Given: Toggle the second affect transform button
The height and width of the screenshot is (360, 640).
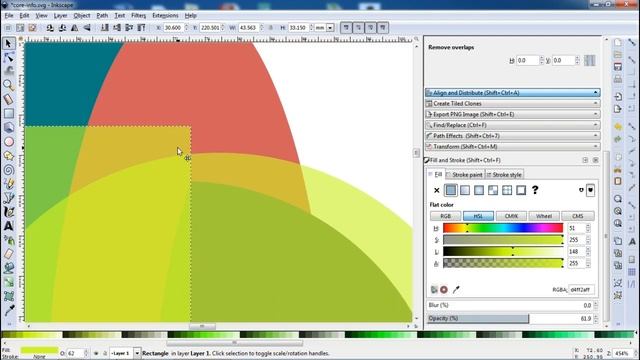Looking at the screenshot, I should (x=358, y=28).
